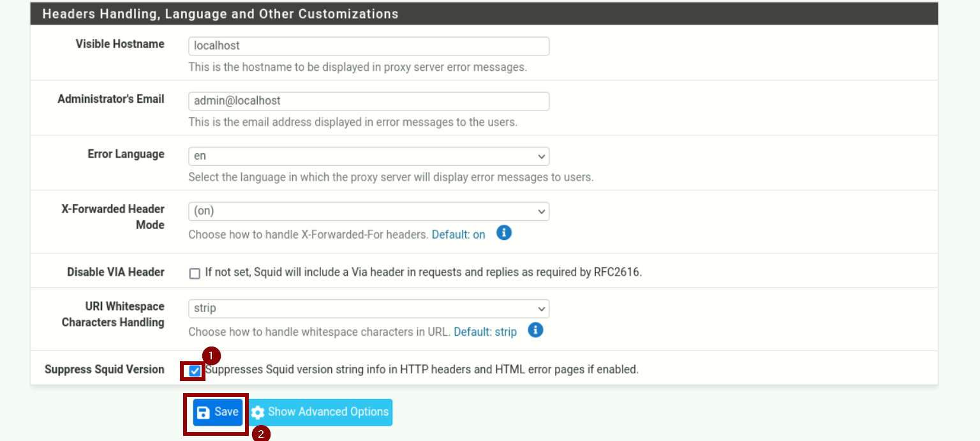The image size is (980, 441).
Task: Click the 'Default: on' link
Action: tap(458, 235)
